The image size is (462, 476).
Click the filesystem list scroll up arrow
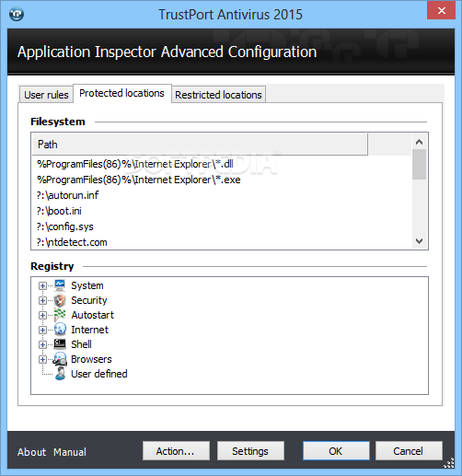tap(419, 142)
